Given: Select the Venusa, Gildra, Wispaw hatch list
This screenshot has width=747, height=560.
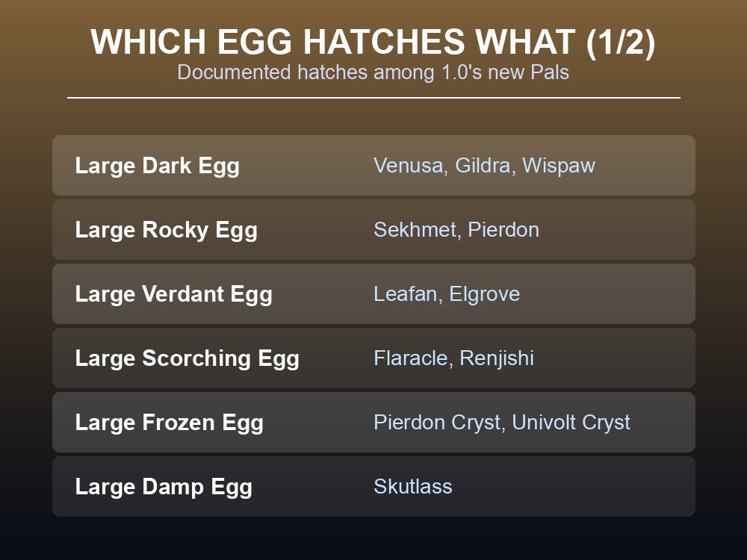Looking at the screenshot, I should tap(484, 166).
